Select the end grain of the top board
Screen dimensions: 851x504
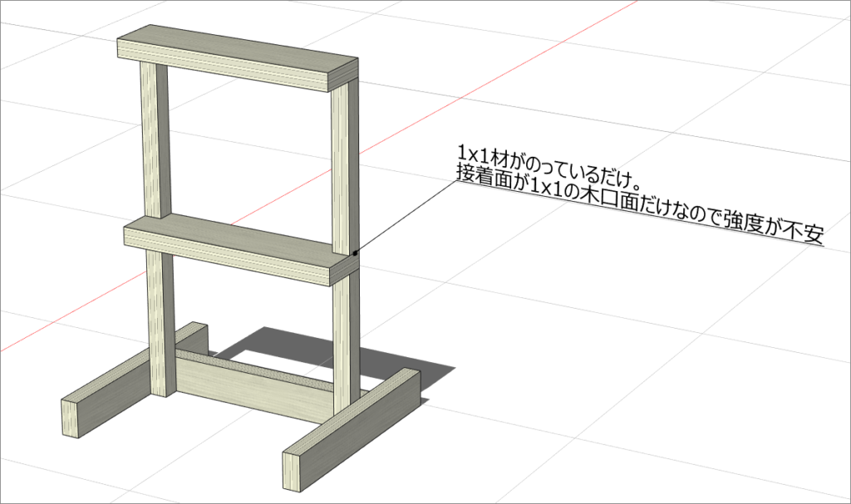(x=345, y=75)
